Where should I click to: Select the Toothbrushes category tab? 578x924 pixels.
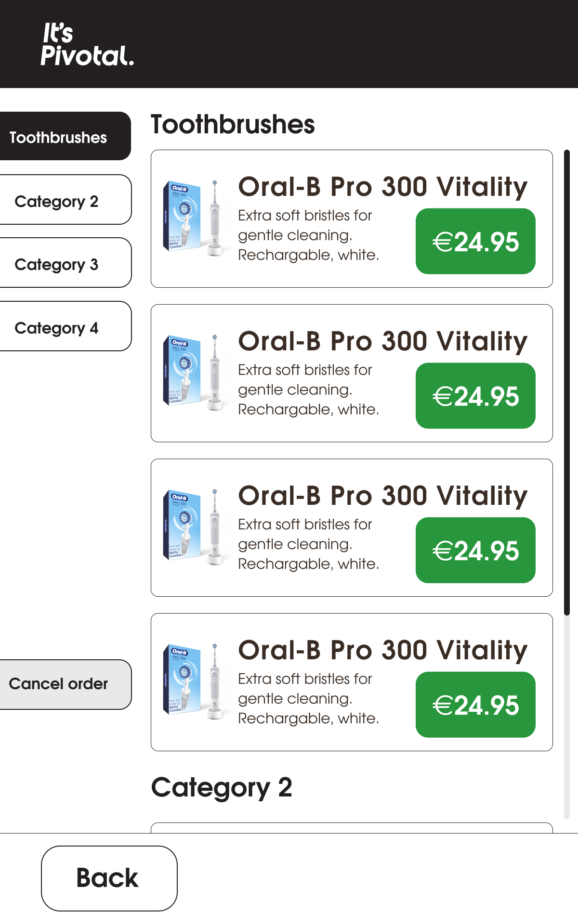pos(59,137)
